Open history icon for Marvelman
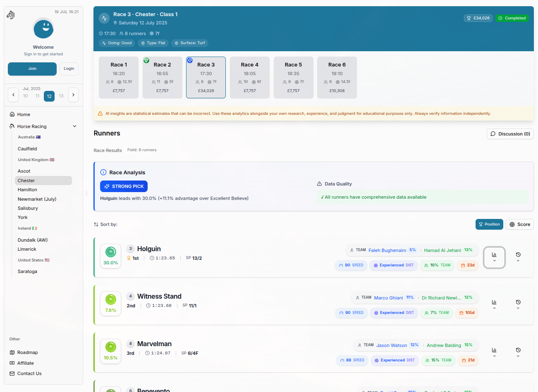 [518, 352]
